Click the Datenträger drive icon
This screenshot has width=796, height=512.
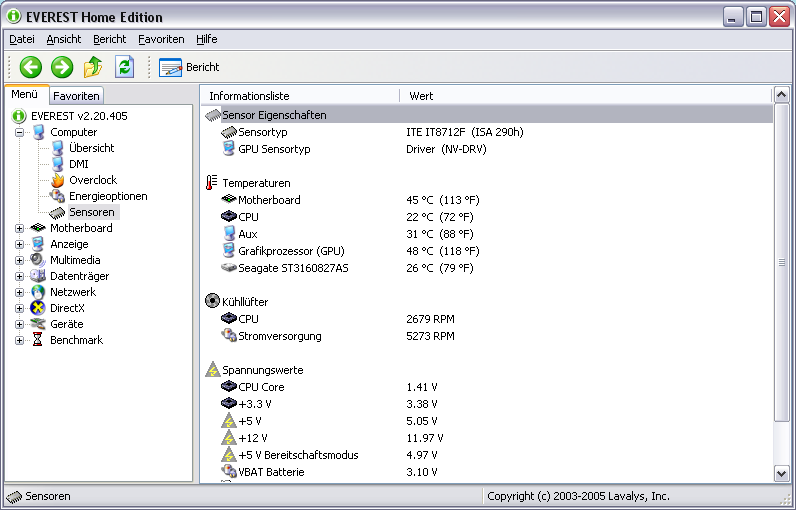38,276
